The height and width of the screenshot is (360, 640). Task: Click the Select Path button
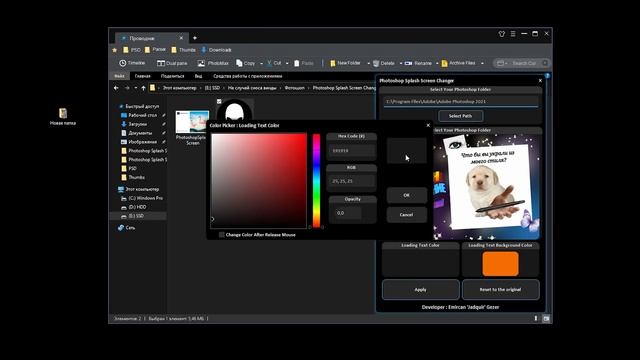pos(460,116)
